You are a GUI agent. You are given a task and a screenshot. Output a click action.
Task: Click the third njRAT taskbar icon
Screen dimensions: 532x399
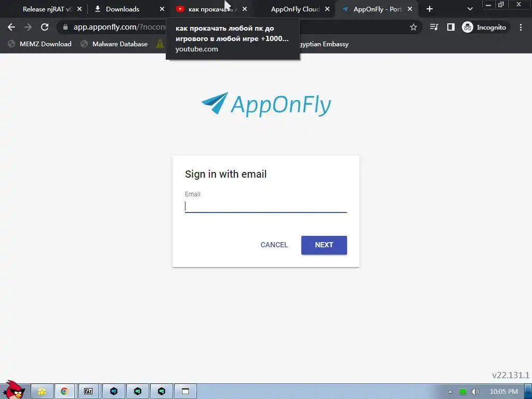pos(162,392)
